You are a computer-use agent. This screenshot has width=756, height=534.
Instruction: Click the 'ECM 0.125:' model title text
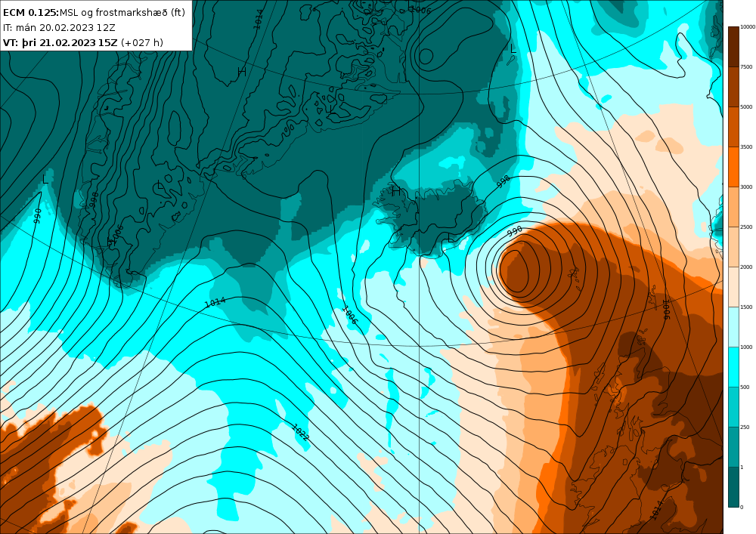click(x=31, y=13)
